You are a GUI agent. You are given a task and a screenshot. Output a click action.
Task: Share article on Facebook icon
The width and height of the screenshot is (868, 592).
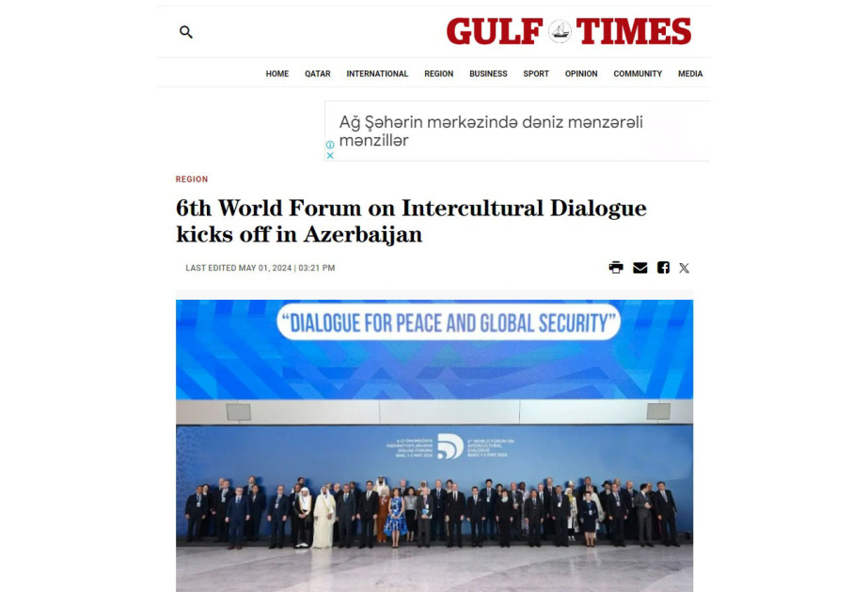pos(663,268)
